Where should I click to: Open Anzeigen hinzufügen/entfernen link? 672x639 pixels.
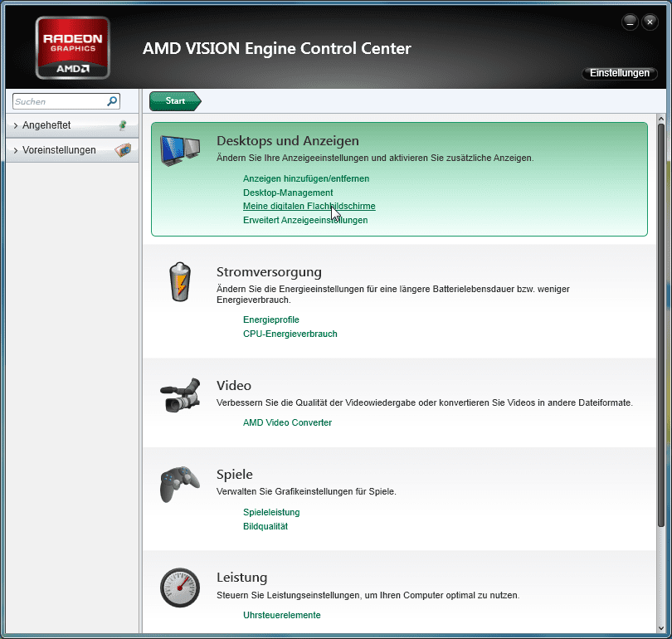[306, 178]
